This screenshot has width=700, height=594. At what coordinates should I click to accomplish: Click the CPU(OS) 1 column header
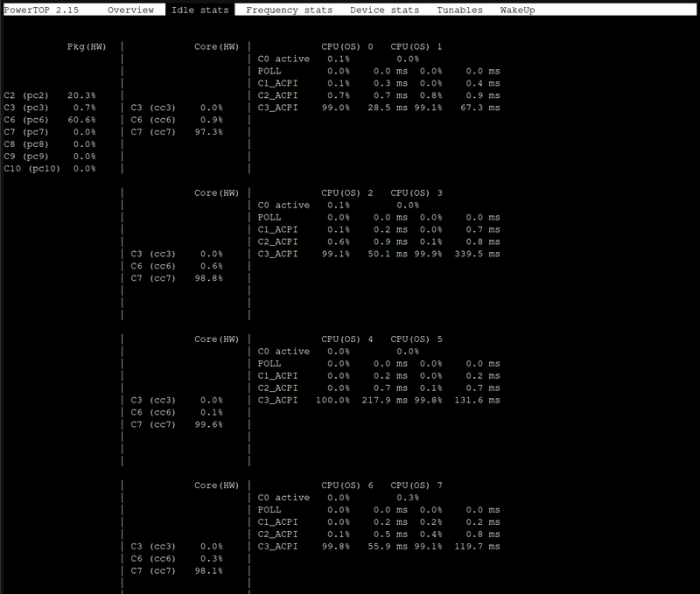click(416, 46)
